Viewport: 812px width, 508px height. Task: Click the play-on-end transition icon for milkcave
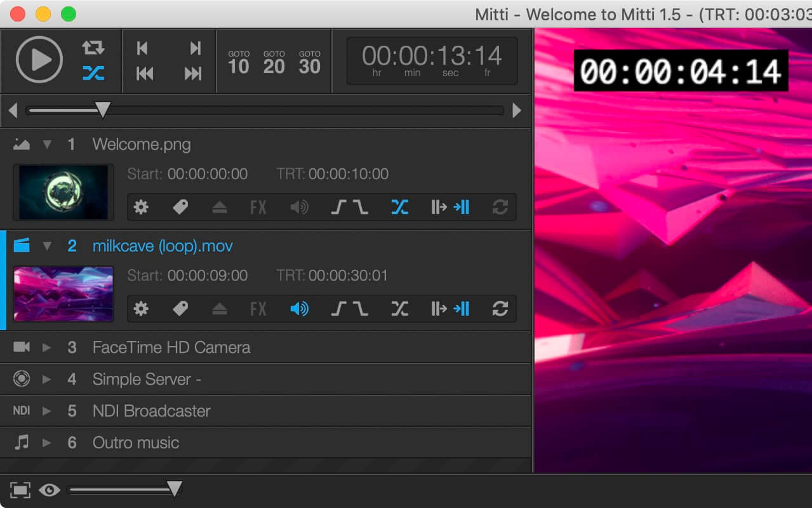coord(439,309)
